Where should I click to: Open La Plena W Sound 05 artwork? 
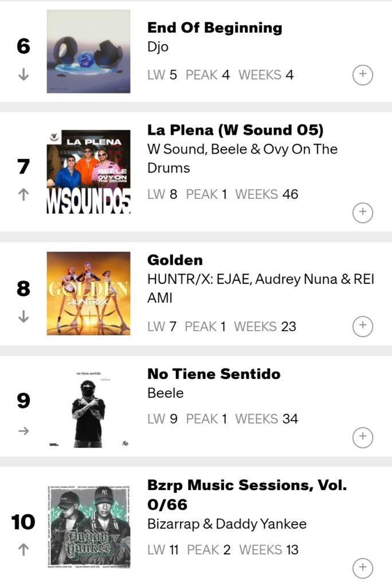[x=88, y=172]
